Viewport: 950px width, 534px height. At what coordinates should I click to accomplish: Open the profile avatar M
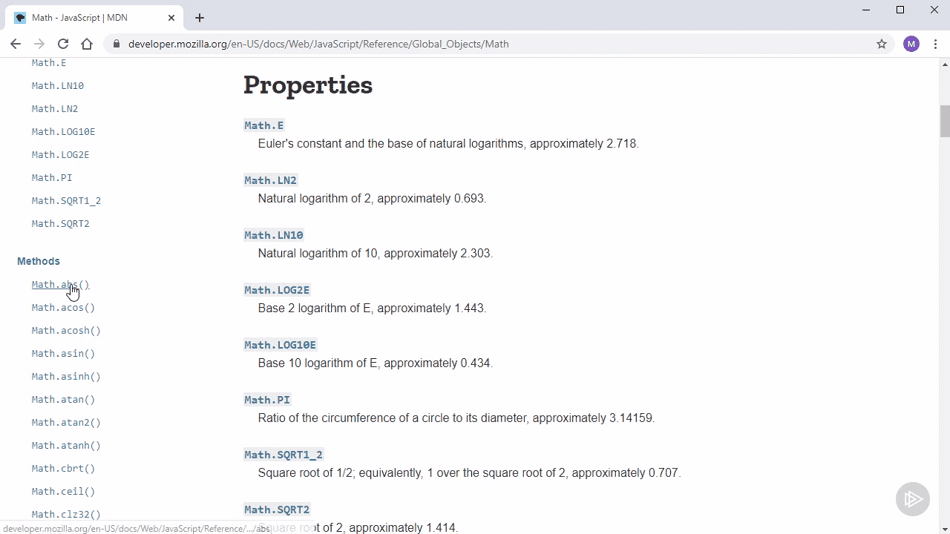pyautogui.click(x=911, y=44)
